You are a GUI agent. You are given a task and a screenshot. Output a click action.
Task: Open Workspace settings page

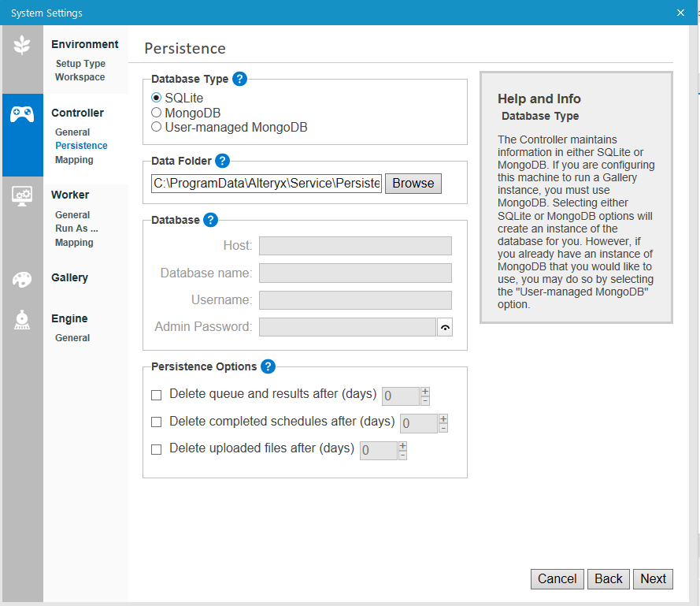click(80, 77)
